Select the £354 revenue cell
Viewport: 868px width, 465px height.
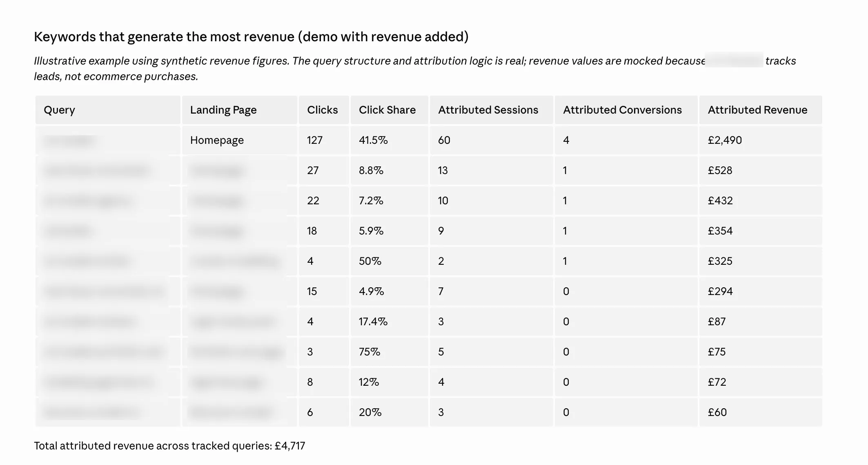(x=720, y=231)
